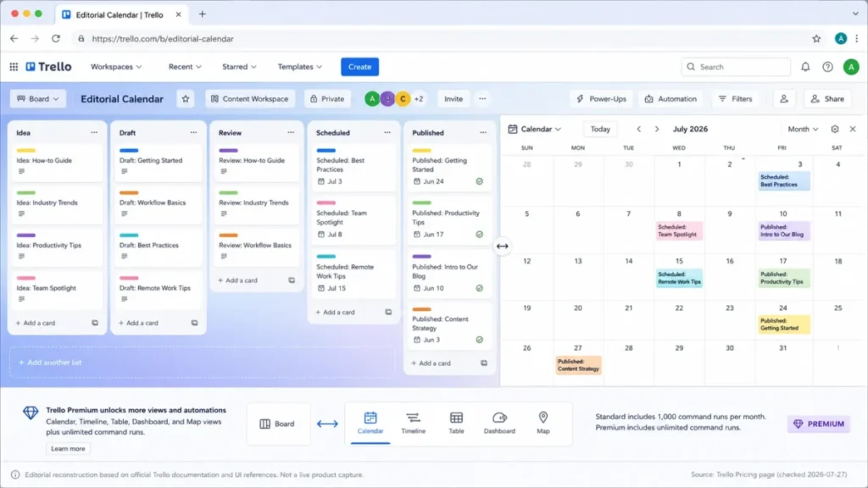Open notifications bell
Viewport: 868px width, 488px height.
point(805,66)
